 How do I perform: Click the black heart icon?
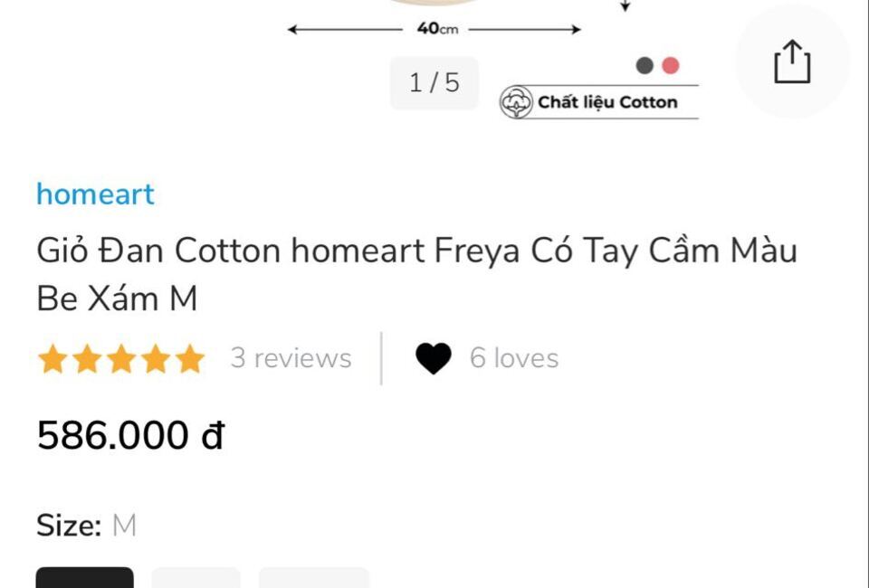click(434, 358)
